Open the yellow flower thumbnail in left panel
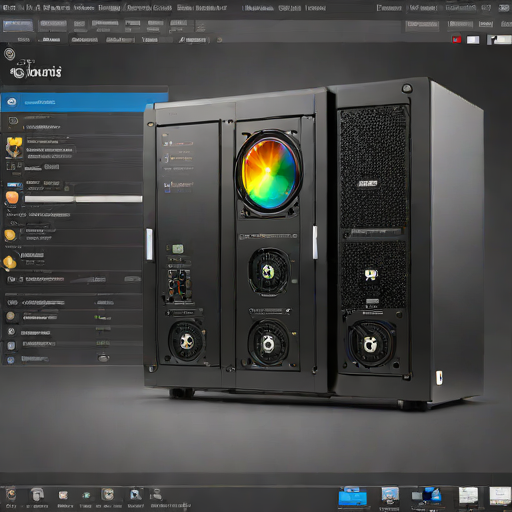This screenshot has width=512, height=512. 14,147
